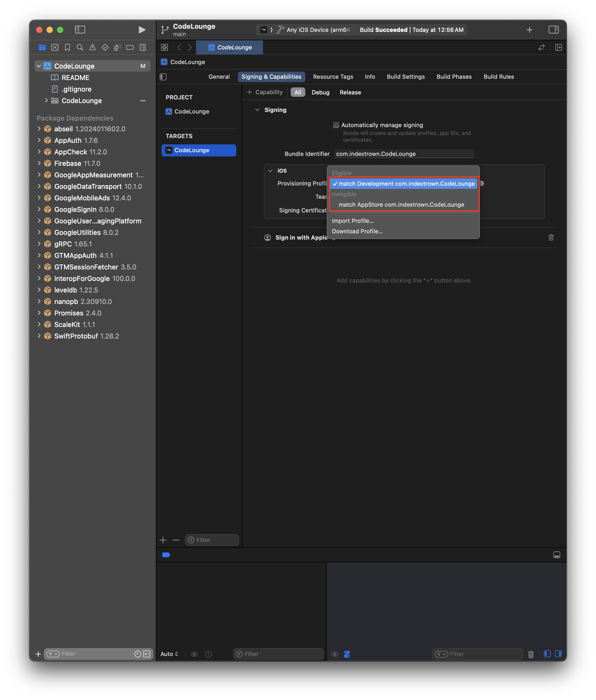The height and width of the screenshot is (700, 596).
Task: Open the Auto variables scope dropdown
Action: 169,654
